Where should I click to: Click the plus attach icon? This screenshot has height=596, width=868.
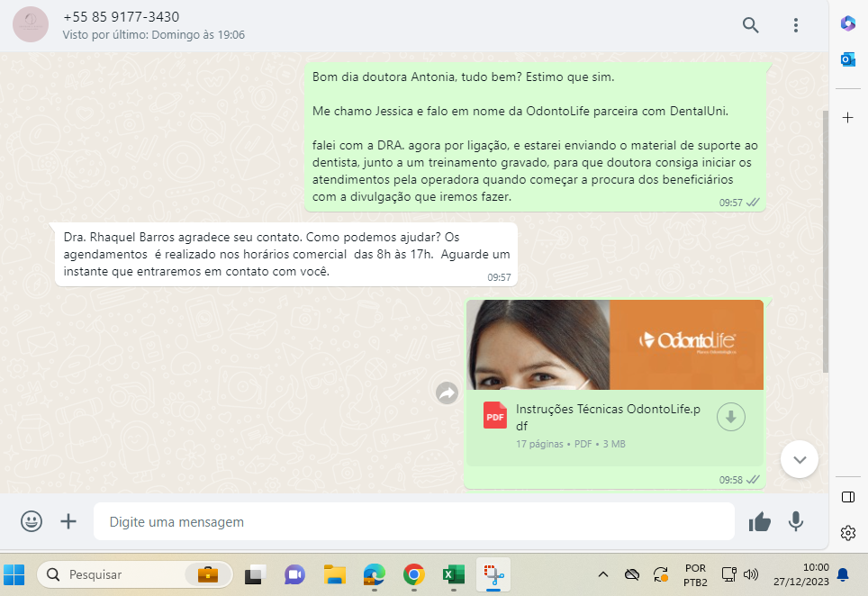(x=68, y=521)
